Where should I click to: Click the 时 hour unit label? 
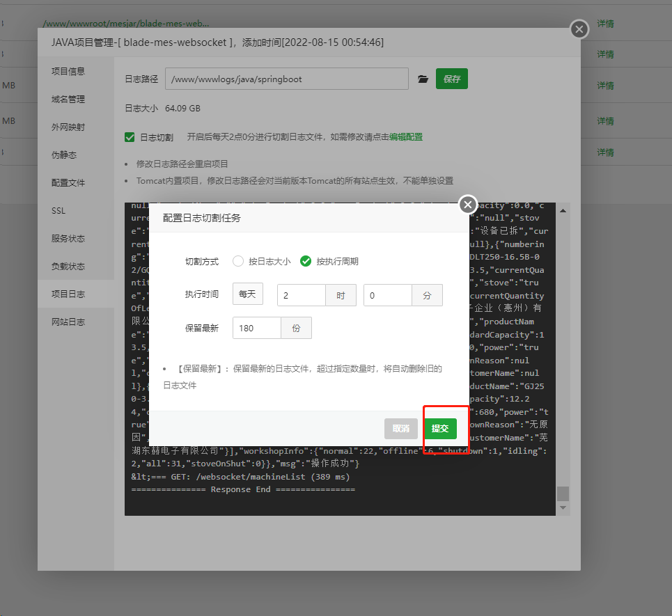point(341,295)
